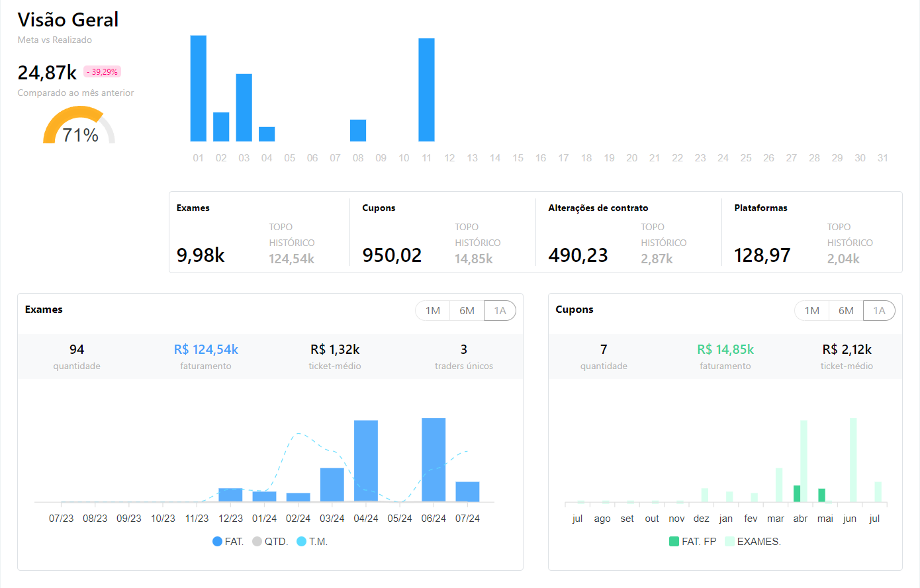Toggle FAT. legend series in Exames chart

(228, 542)
